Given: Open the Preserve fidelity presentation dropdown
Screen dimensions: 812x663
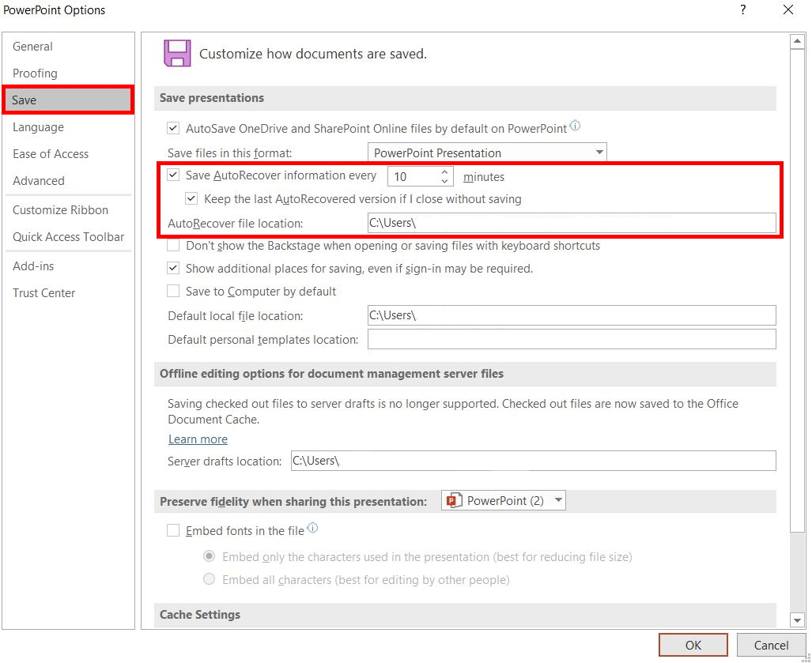Looking at the screenshot, I should (x=558, y=499).
